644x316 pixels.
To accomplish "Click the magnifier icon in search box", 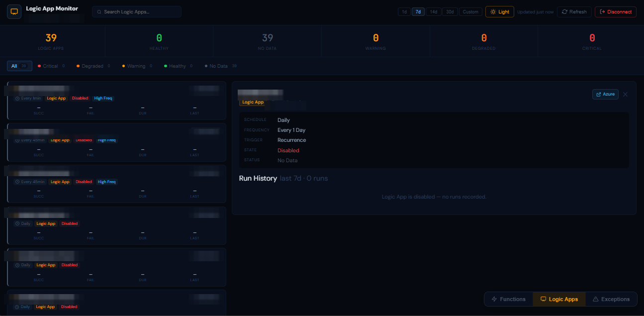I will pos(99,12).
